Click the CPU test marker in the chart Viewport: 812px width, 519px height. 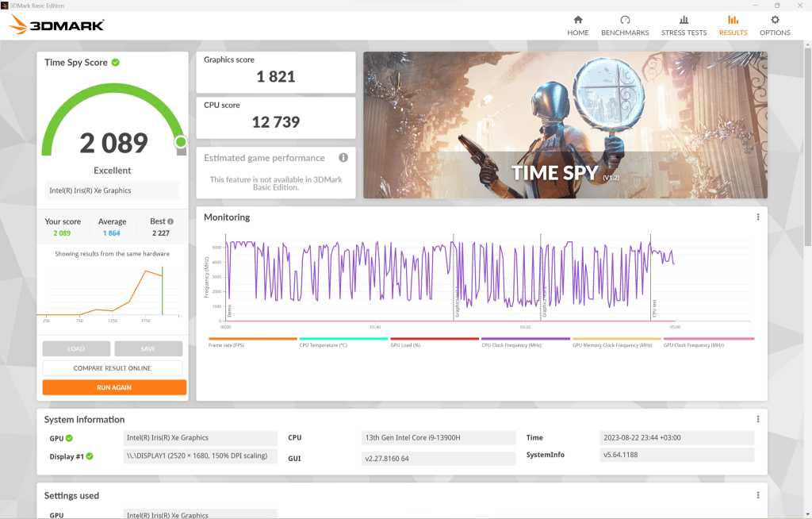[654, 308]
